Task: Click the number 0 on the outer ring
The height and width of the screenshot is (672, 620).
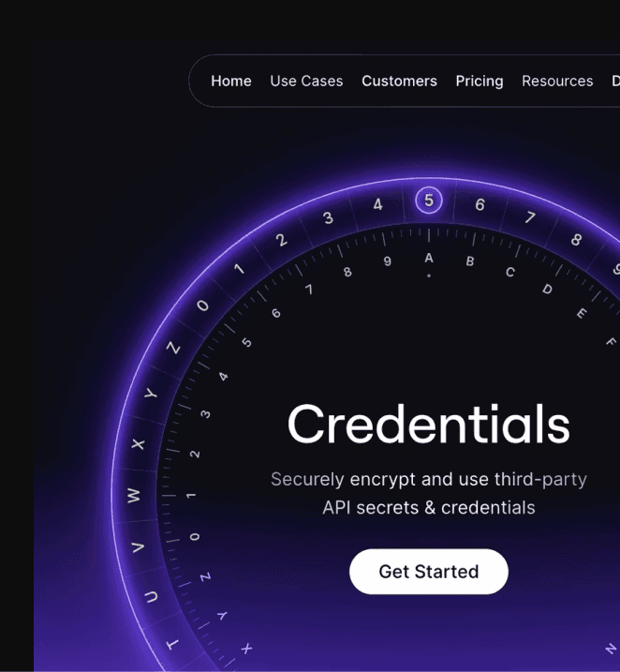Action: (x=202, y=306)
